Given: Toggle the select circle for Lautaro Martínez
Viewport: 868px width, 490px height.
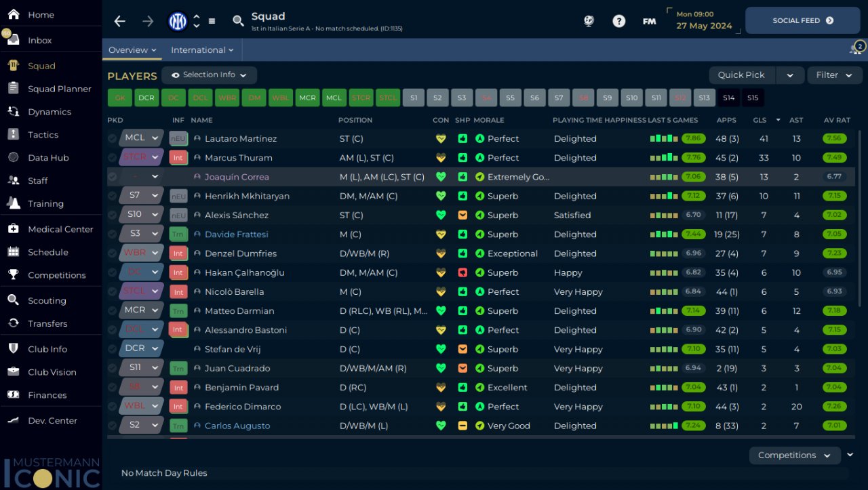Looking at the screenshot, I should tap(113, 138).
